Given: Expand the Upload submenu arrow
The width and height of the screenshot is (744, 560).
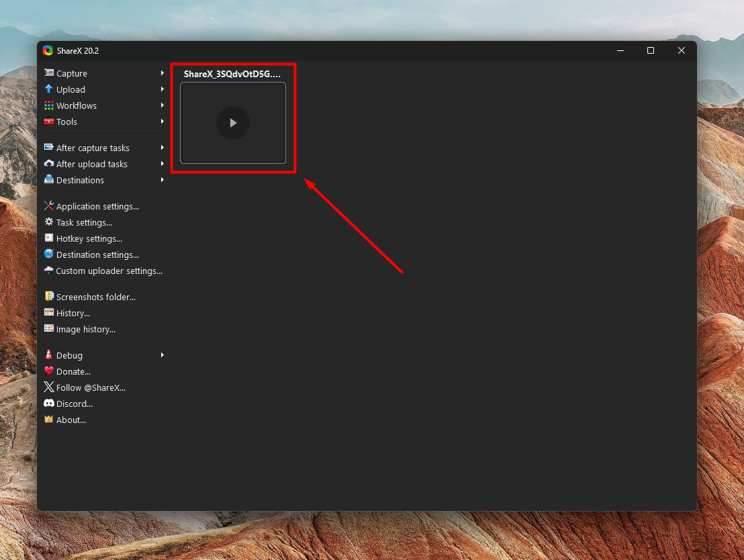Looking at the screenshot, I should tap(162, 89).
